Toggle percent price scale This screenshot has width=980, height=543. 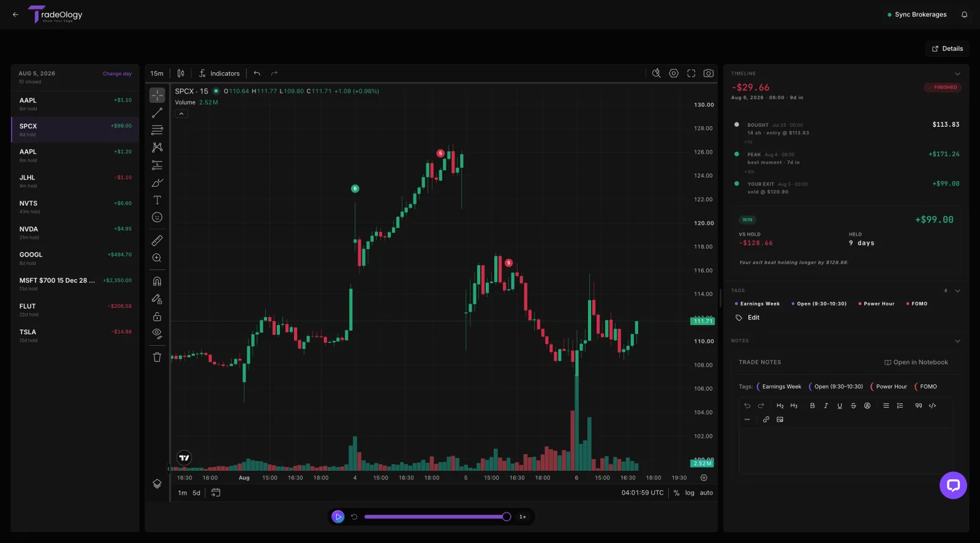point(676,493)
